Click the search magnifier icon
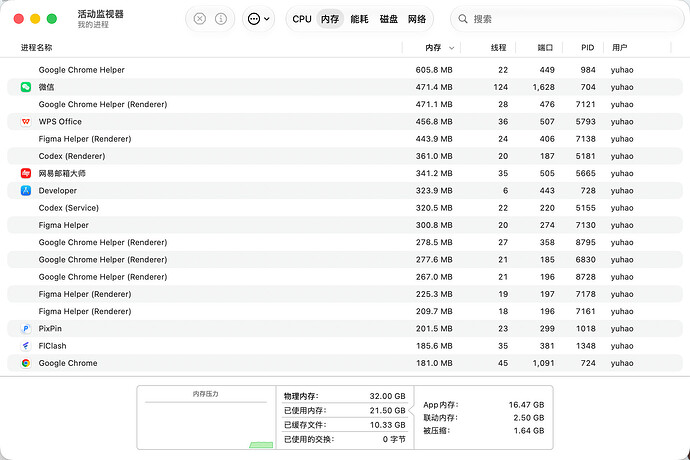This screenshot has height=460, width=690. [463, 19]
